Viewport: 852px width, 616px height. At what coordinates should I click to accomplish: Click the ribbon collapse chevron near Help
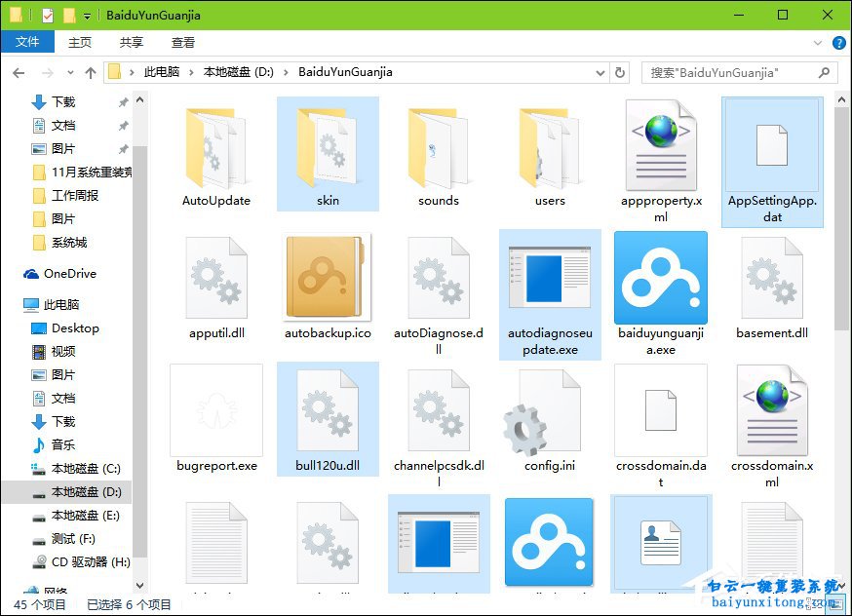click(x=819, y=42)
